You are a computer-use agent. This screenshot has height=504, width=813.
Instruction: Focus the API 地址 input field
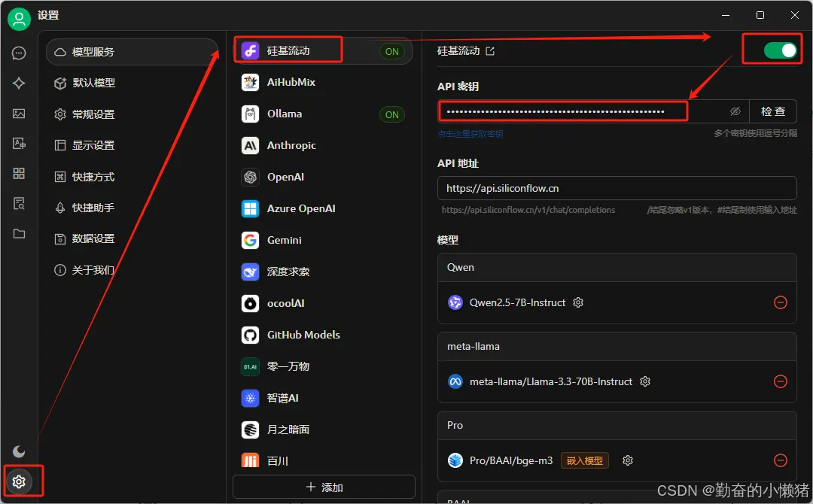click(x=617, y=188)
